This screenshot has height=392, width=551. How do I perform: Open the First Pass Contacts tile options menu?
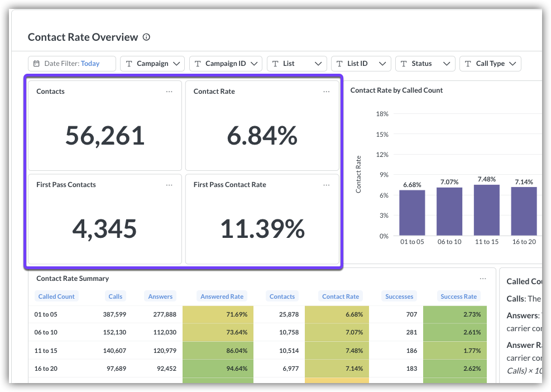click(x=169, y=185)
